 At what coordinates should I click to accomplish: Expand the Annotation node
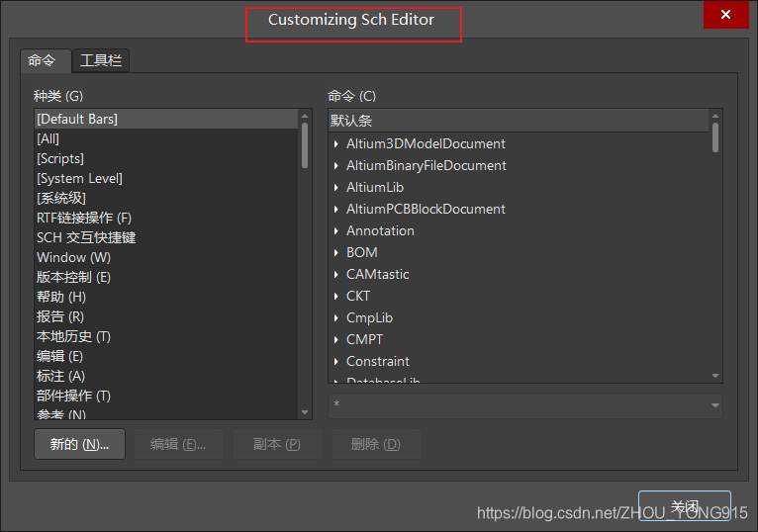point(336,231)
